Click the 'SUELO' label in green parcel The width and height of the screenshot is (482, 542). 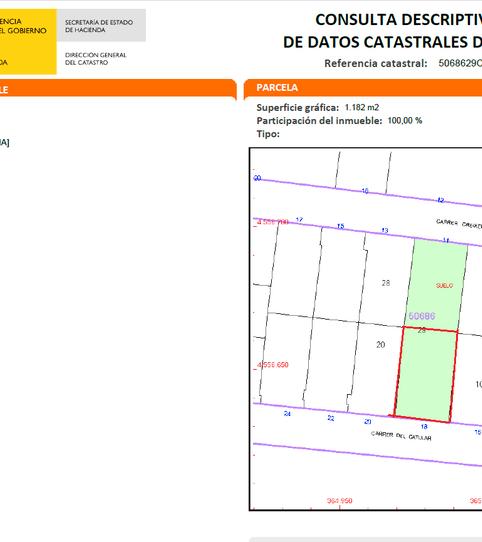coord(444,286)
